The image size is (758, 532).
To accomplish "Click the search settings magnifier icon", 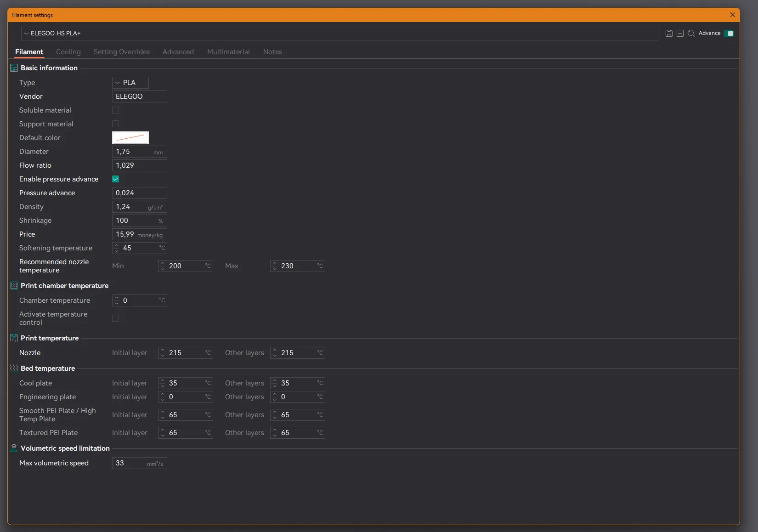I will (x=691, y=34).
